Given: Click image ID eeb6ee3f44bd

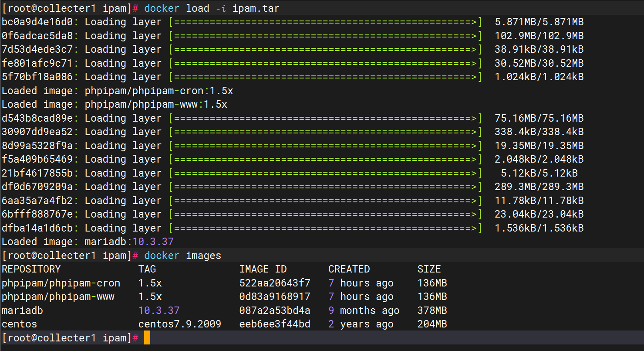Looking at the screenshot, I should tap(275, 324).
